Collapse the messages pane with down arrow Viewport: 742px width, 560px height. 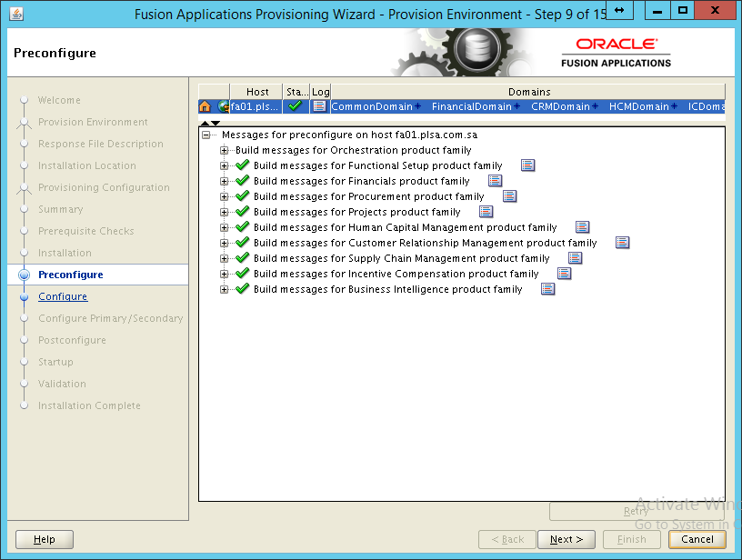[216, 123]
